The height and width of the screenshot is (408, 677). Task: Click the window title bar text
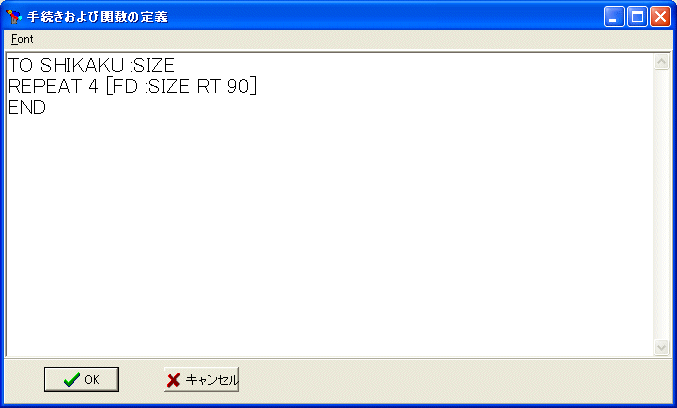(x=97, y=17)
